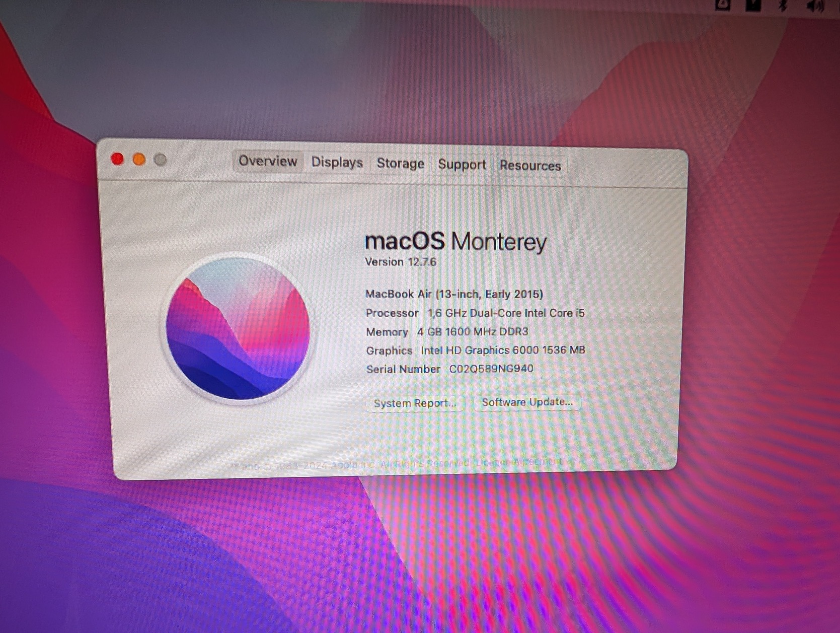
Task: Click the "Graphics" label
Action: click(x=389, y=350)
